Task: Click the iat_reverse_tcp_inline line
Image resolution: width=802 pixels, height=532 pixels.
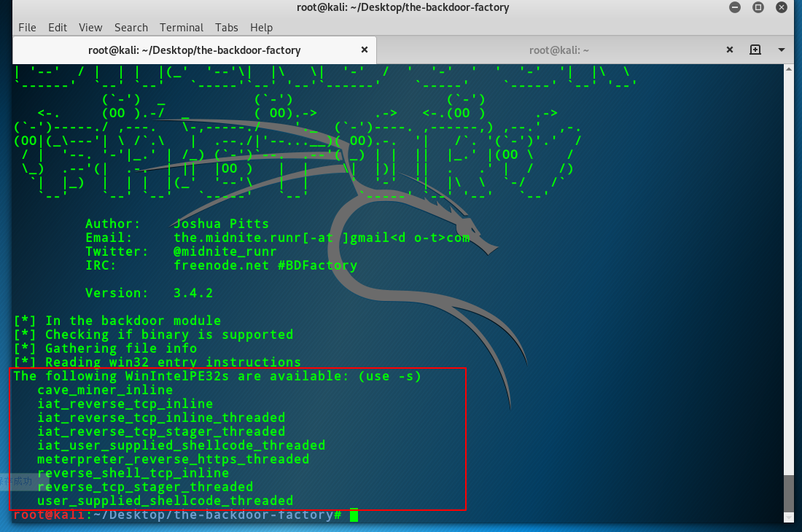Action: click(x=125, y=404)
